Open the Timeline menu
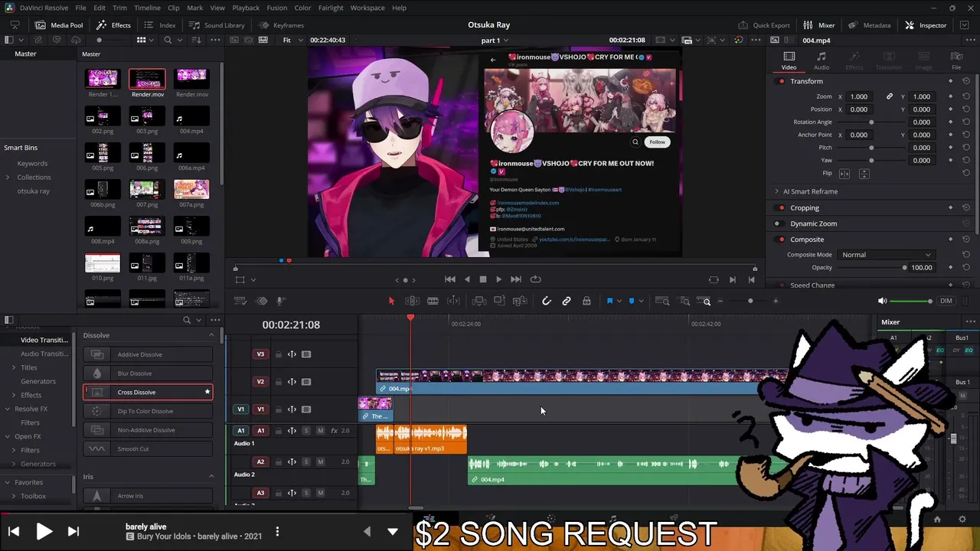 tap(147, 8)
